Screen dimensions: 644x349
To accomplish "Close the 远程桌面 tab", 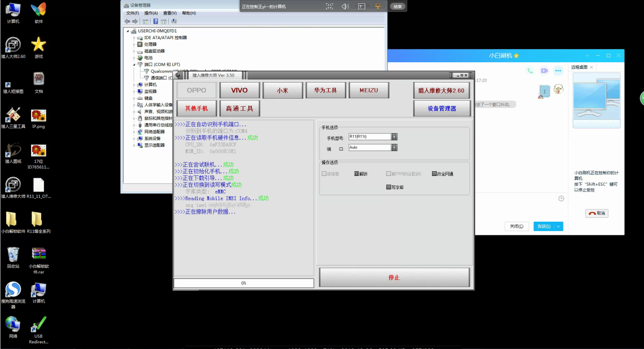I will (x=592, y=67).
